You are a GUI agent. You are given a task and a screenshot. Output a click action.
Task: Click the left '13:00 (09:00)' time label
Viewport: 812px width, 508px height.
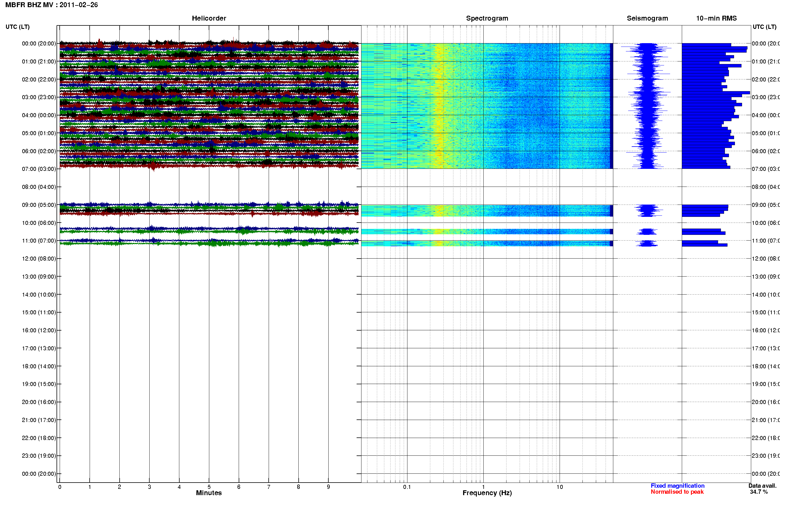click(x=39, y=277)
